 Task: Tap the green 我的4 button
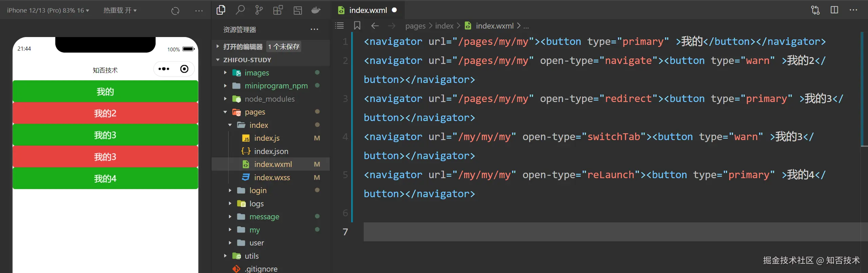(x=105, y=178)
